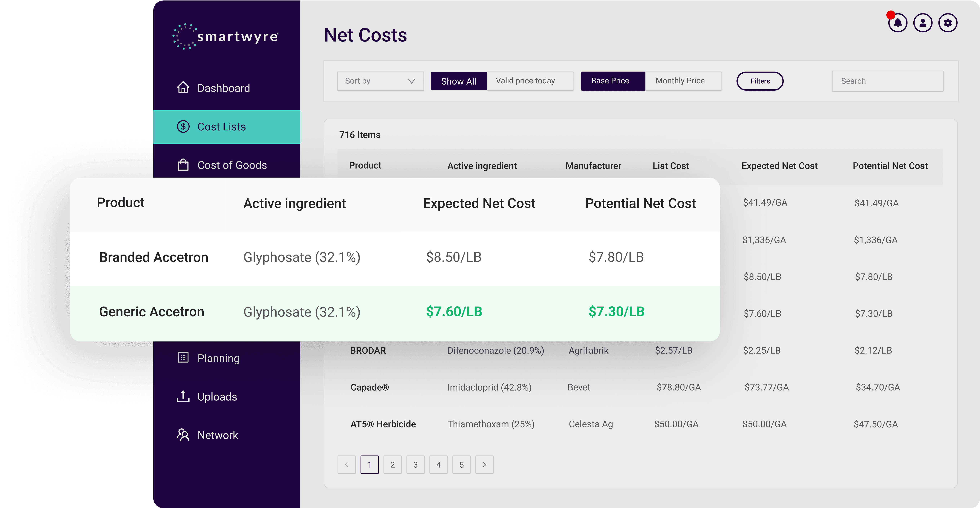
Task: Click Thiamethoxam (25%) ingredient
Action: coord(491,424)
